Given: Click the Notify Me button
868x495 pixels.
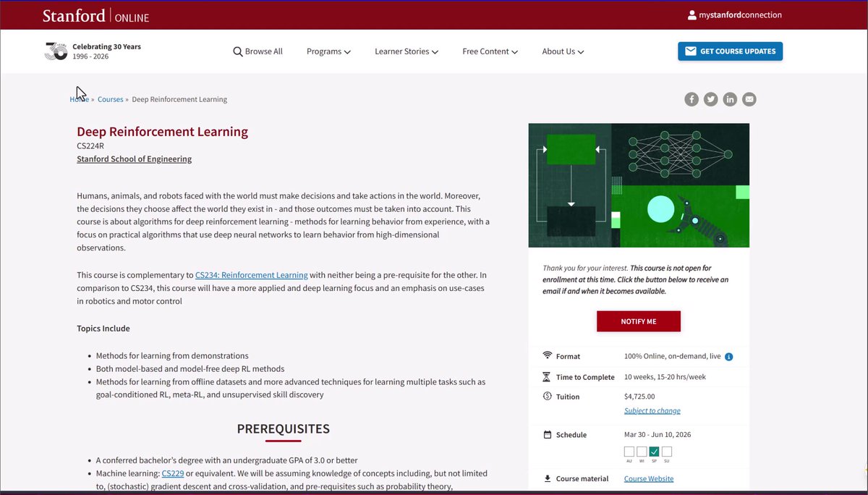Looking at the screenshot, I should pos(638,321).
